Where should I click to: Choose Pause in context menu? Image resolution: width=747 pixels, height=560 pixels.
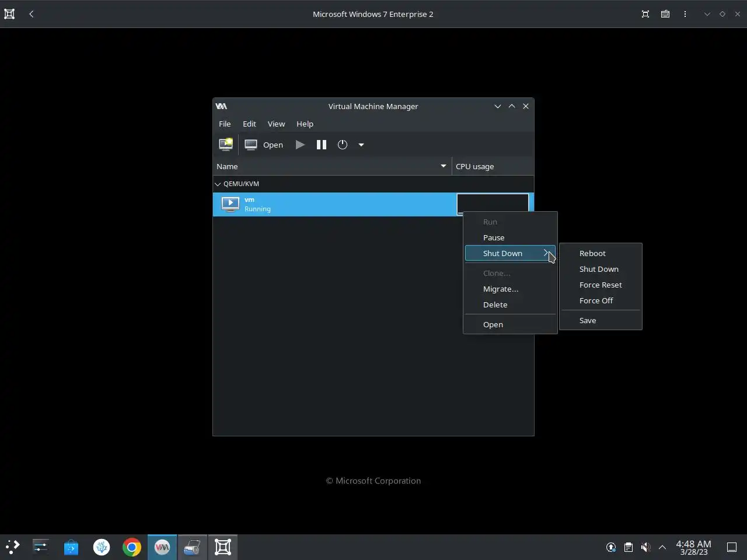tap(510, 237)
